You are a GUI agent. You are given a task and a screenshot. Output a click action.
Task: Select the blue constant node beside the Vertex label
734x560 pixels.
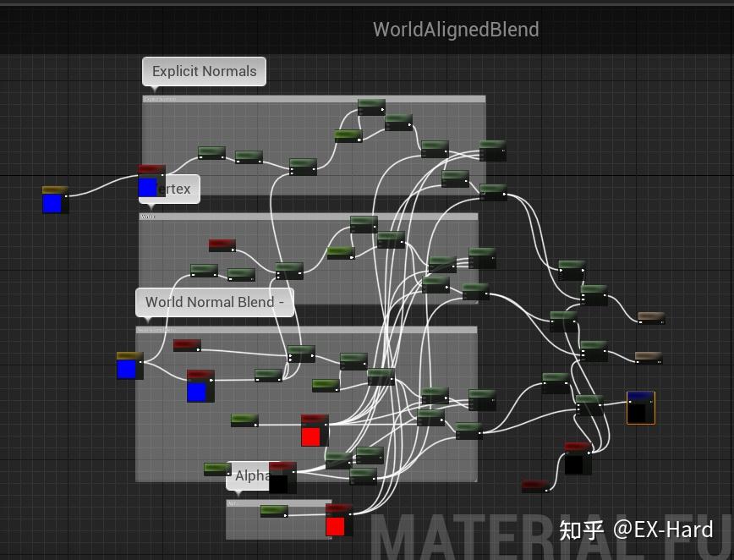(147, 184)
